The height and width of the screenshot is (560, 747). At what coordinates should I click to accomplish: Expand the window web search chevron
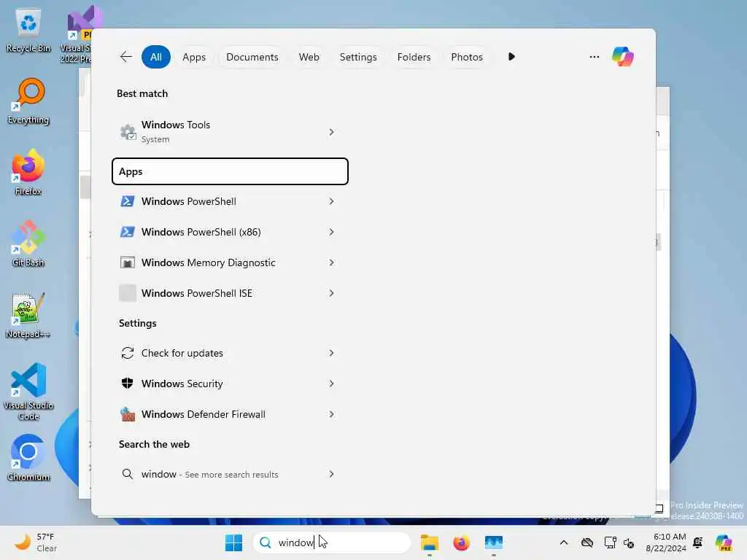point(332,474)
